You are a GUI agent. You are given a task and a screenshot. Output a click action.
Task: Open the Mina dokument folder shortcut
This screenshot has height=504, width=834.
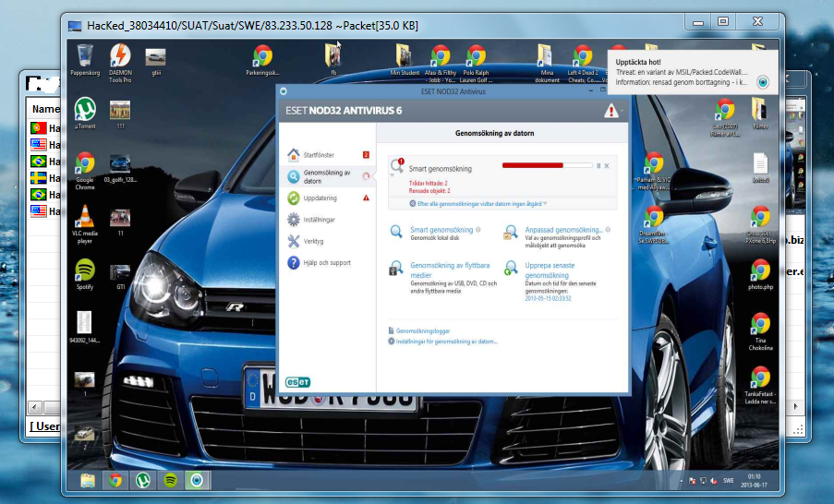(x=547, y=64)
